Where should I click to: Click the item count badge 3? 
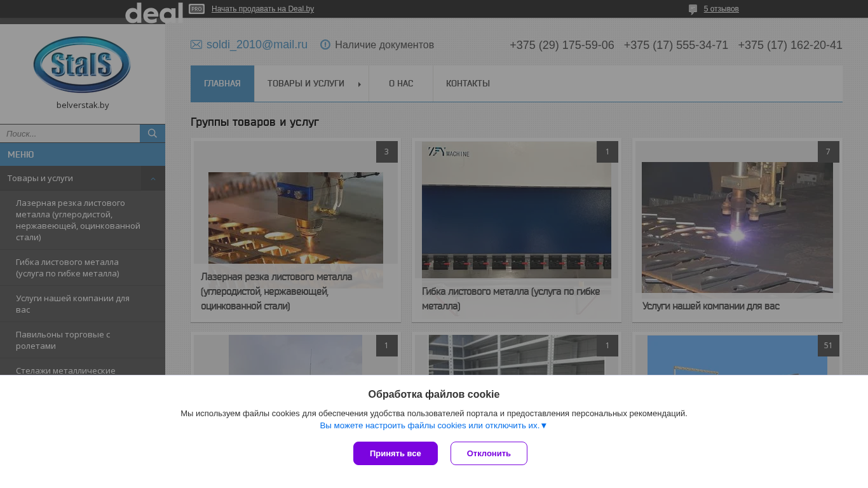387,152
